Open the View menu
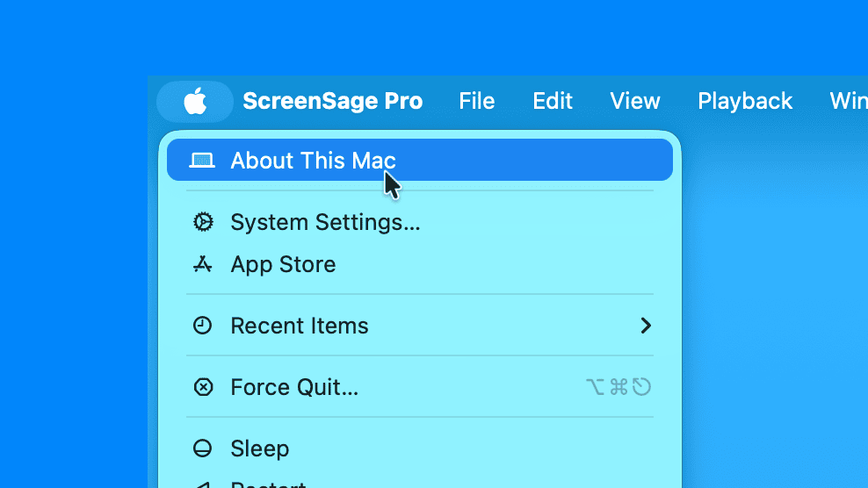 click(x=634, y=102)
